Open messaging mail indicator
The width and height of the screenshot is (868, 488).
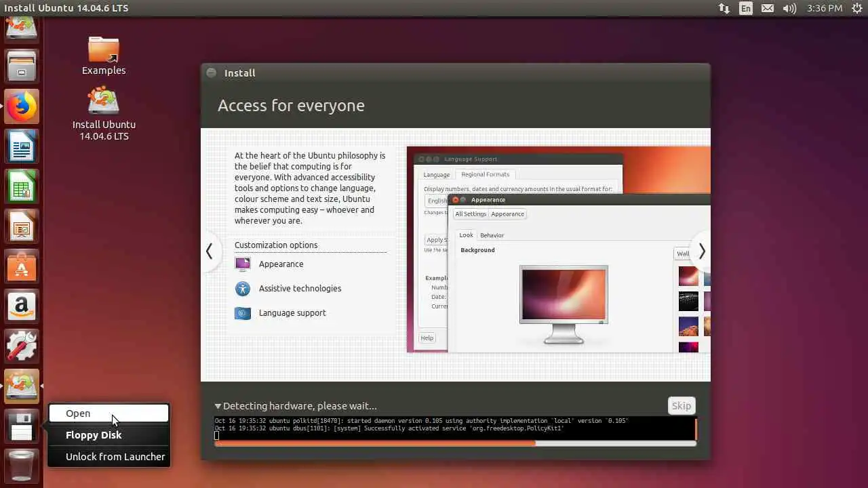point(768,8)
